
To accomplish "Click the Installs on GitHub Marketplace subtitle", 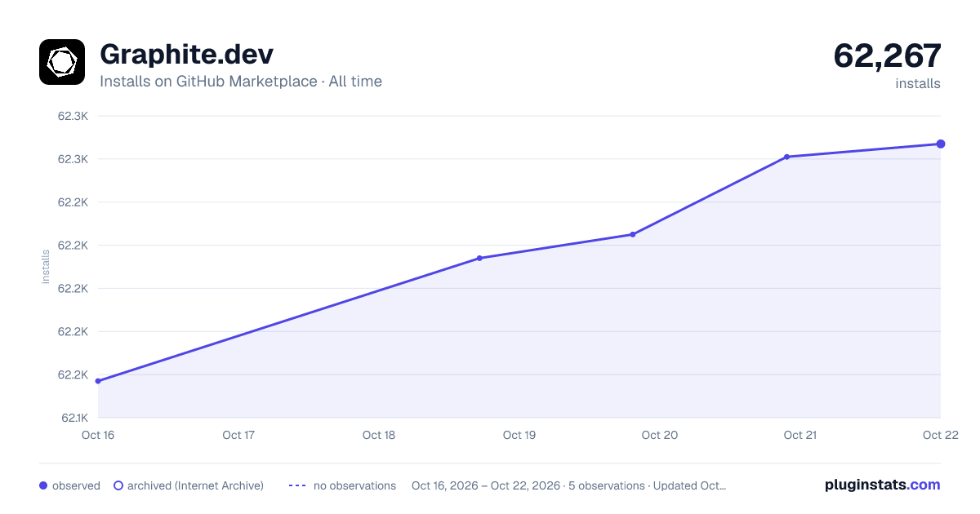I will point(241,82).
